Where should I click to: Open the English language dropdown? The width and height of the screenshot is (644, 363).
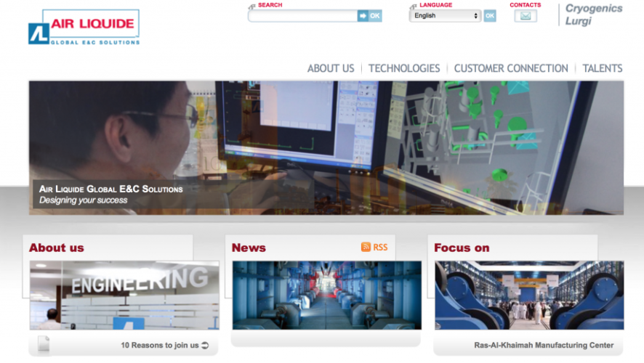(x=445, y=15)
